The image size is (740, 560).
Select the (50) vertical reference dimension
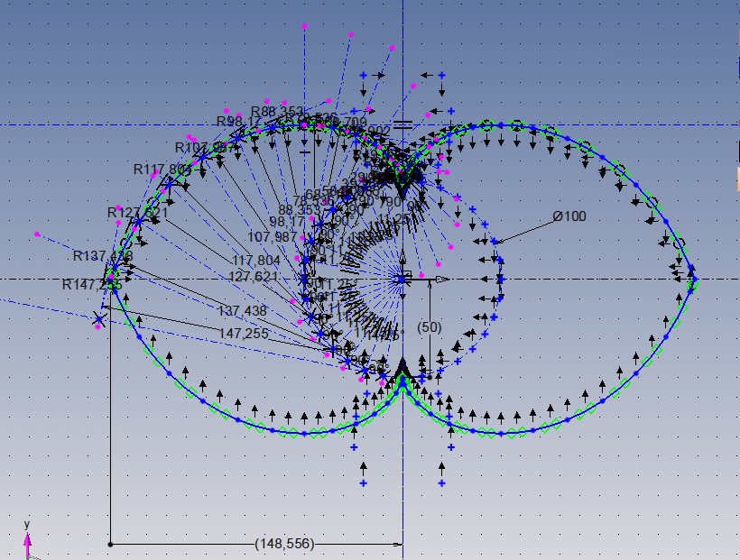click(x=430, y=326)
